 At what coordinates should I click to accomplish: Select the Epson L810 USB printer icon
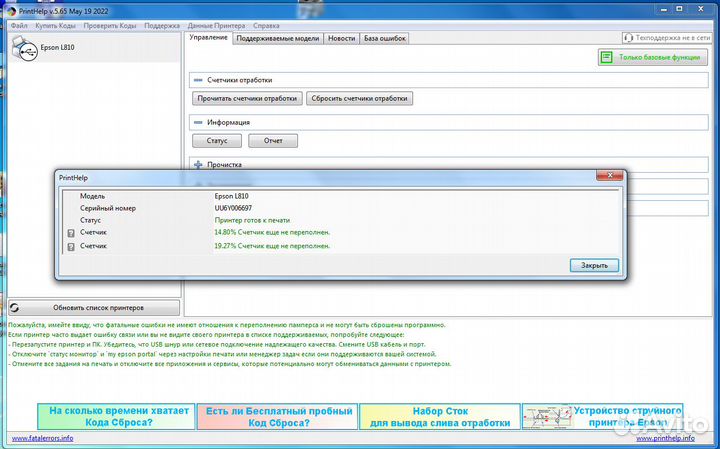pyautogui.click(x=24, y=48)
